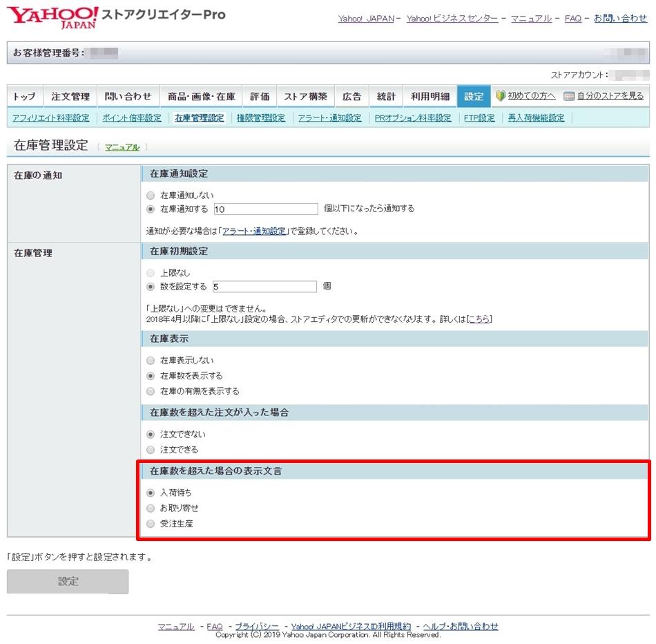656x644 pixels.
Task: Select 在庫通知する radio button
Action: pyautogui.click(x=151, y=209)
